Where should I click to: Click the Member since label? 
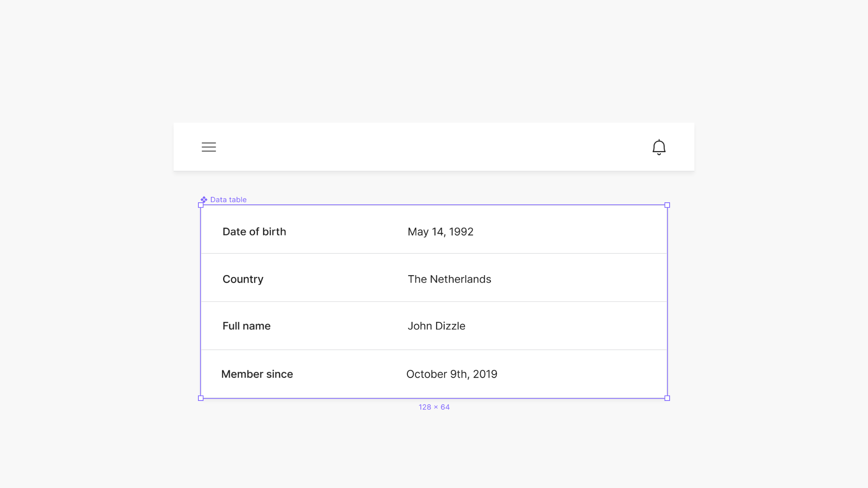257,374
